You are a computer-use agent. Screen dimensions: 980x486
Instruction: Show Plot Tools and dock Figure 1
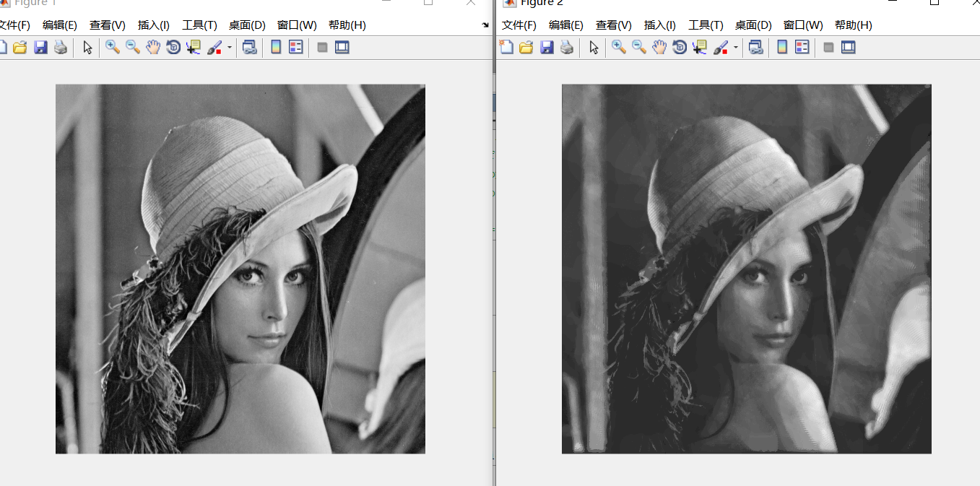[342, 48]
